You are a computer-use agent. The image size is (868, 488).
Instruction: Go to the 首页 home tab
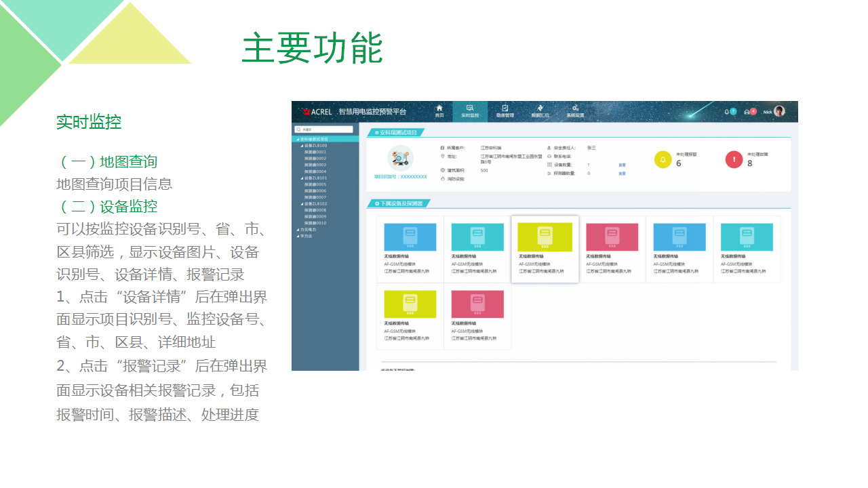[439, 111]
